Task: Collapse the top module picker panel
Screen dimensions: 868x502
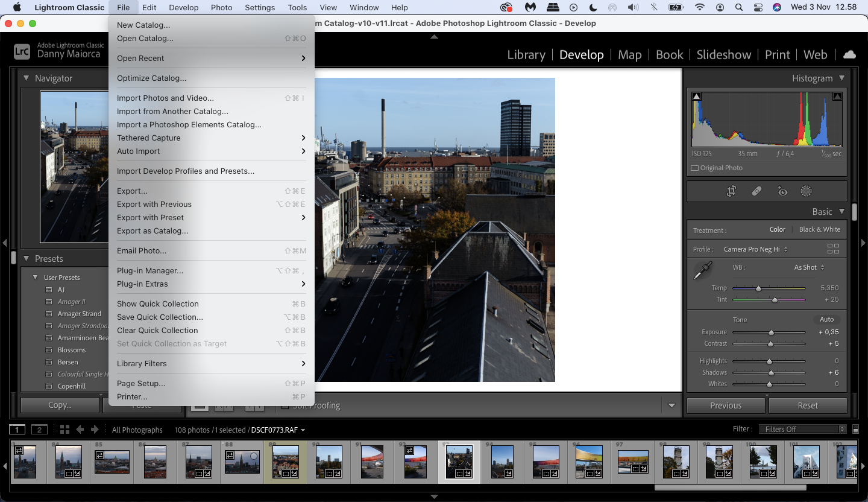Action: (434, 37)
